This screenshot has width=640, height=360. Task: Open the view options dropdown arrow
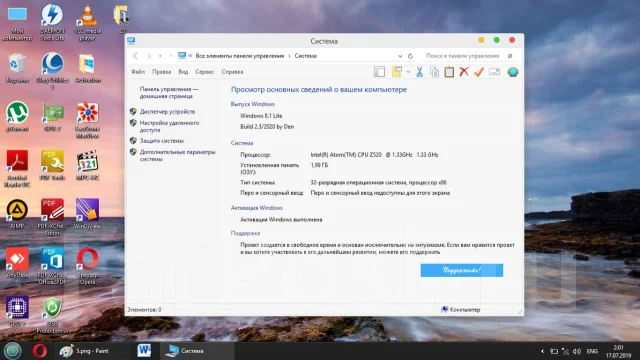click(x=408, y=72)
